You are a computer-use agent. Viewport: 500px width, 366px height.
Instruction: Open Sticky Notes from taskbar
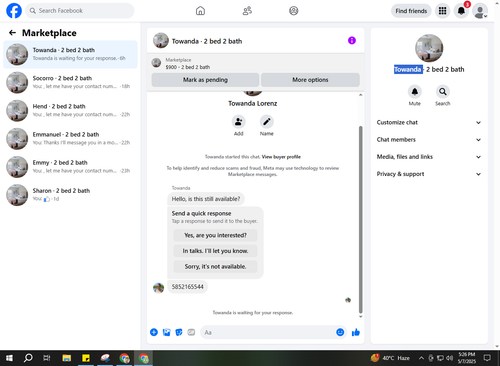[86, 358]
